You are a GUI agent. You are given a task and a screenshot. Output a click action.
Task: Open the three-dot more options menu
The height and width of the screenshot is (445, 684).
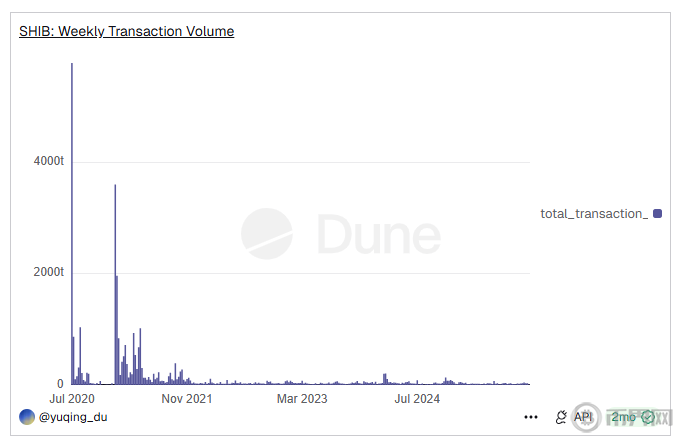[531, 417]
